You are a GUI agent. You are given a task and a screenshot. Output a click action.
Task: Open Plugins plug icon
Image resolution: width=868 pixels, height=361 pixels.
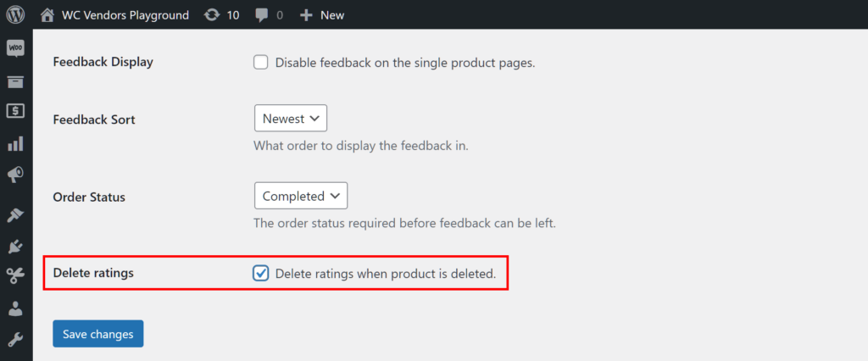coord(15,246)
